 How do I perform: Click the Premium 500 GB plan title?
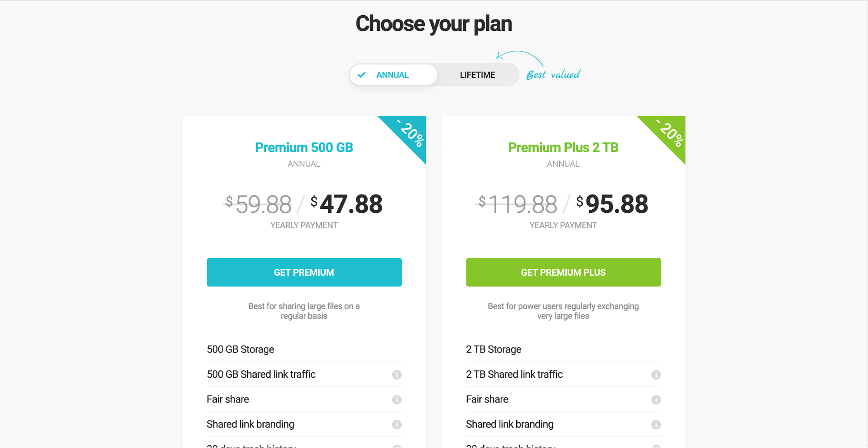(x=304, y=148)
